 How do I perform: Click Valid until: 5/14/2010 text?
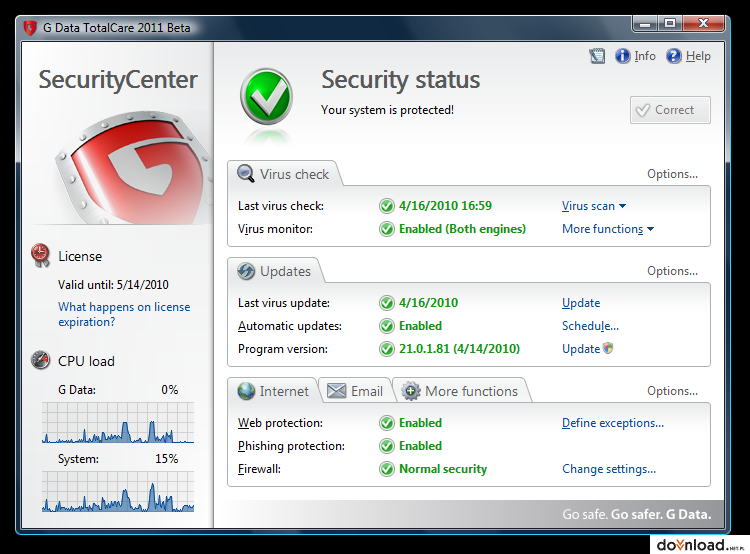pos(113,285)
